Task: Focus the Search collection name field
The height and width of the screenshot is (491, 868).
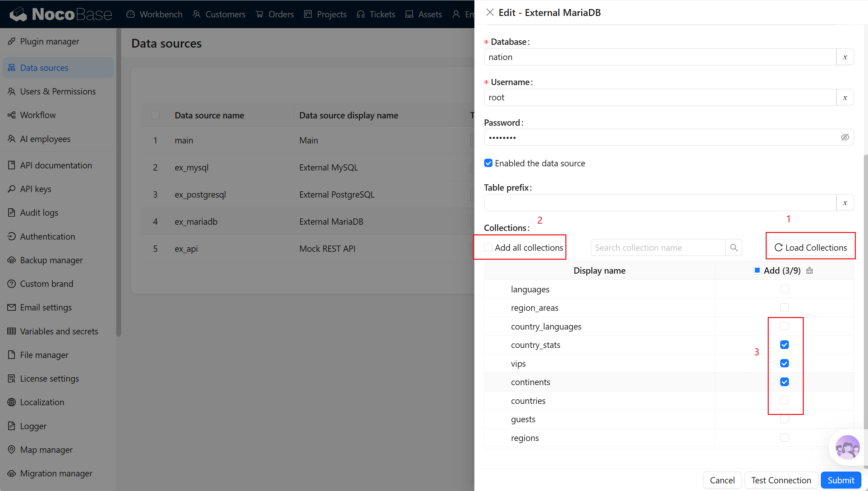Action: (658, 248)
